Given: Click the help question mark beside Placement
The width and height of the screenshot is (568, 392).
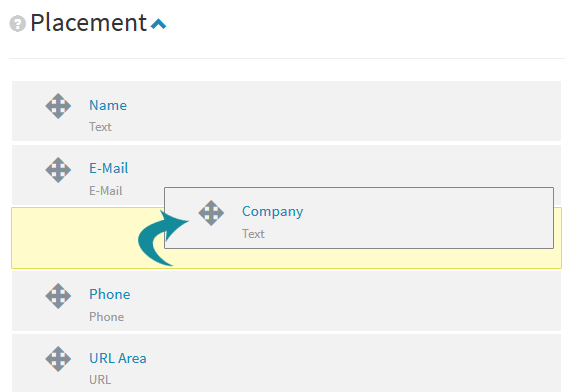Looking at the screenshot, I should 17,24.
